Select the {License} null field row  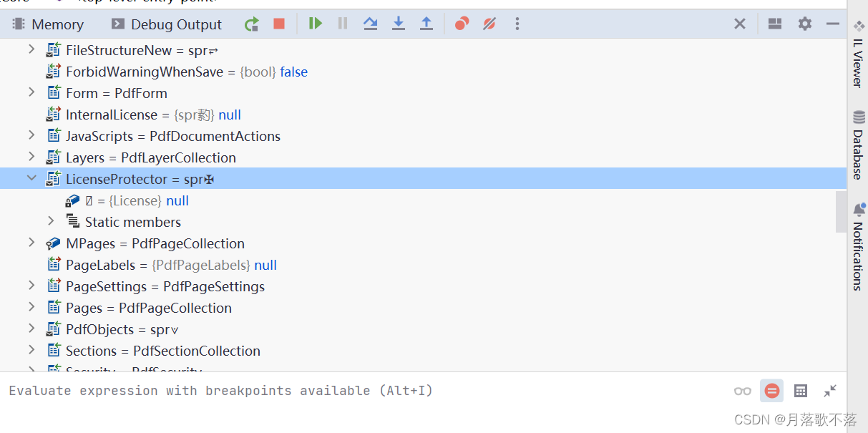click(423, 200)
